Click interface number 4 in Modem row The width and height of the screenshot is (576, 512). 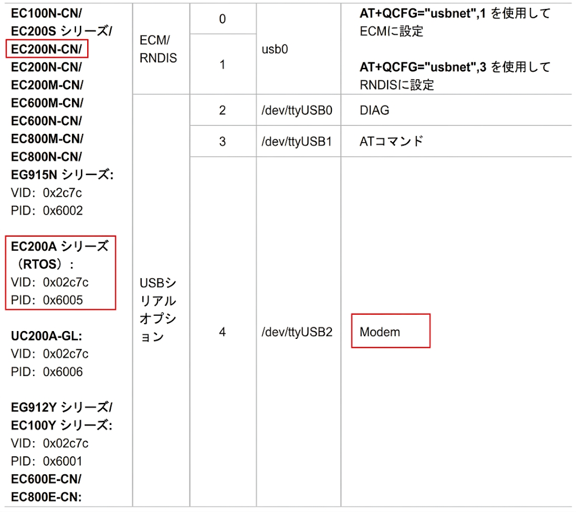pyautogui.click(x=222, y=332)
